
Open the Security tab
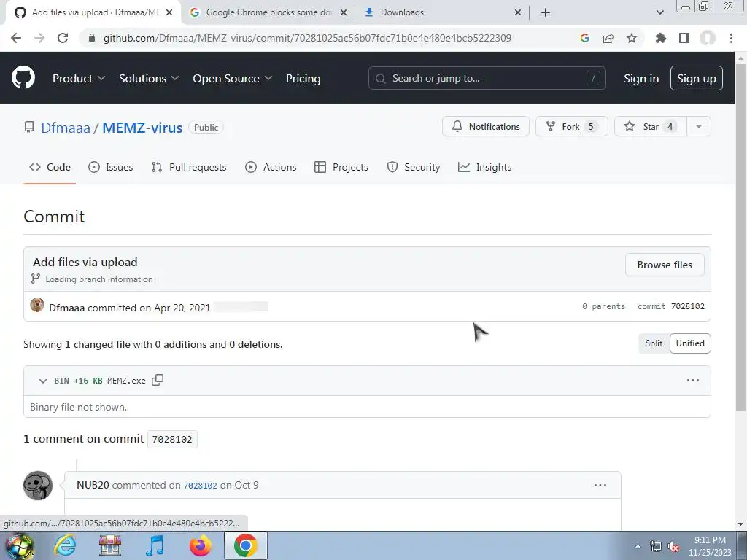414,167
